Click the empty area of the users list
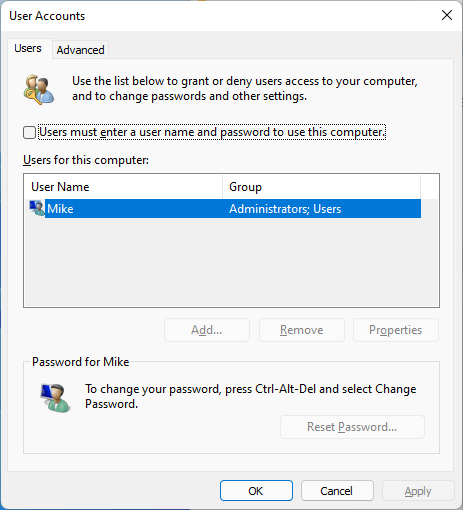The width and height of the screenshot is (463, 510). [231, 262]
